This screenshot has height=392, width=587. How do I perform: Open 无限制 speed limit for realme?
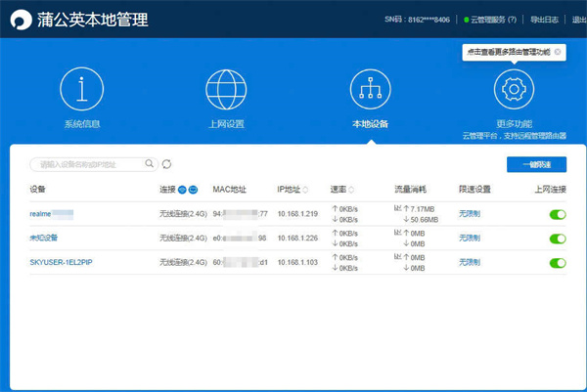click(x=470, y=213)
